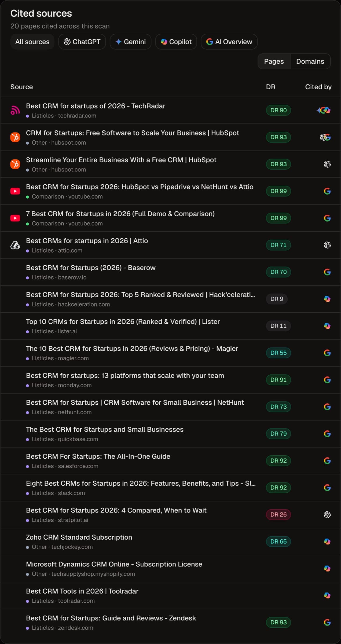
Task: Open the Salesforce All-In-One Guide link
Action: point(98,456)
